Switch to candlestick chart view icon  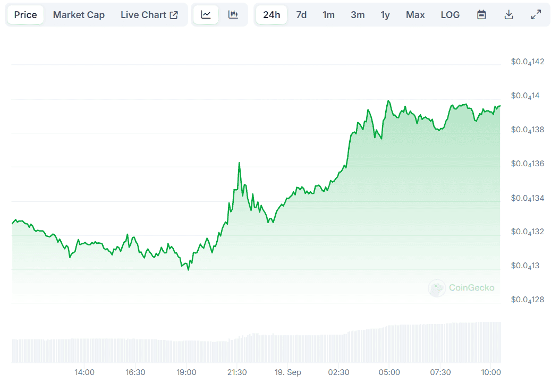233,15
